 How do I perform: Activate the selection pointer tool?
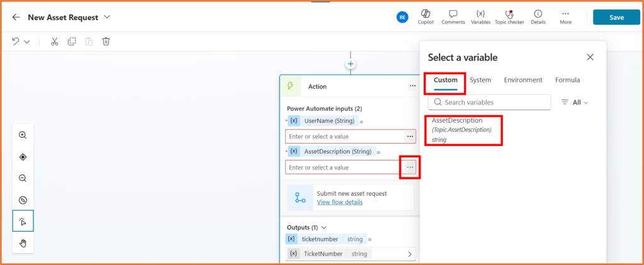pos(23,222)
